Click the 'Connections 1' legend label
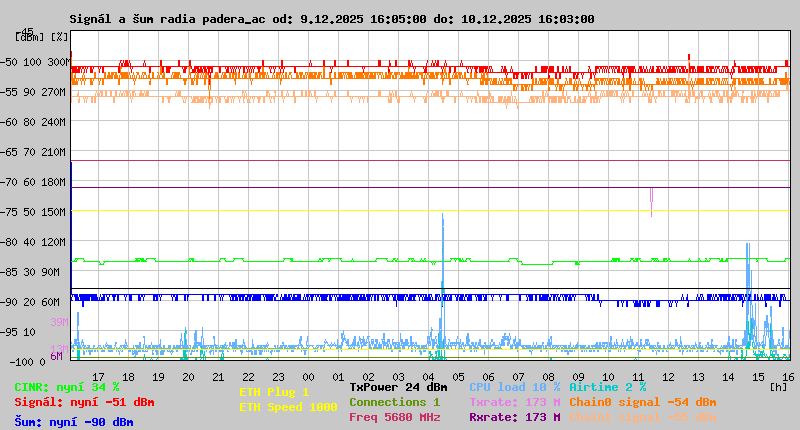 tap(395, 402)
